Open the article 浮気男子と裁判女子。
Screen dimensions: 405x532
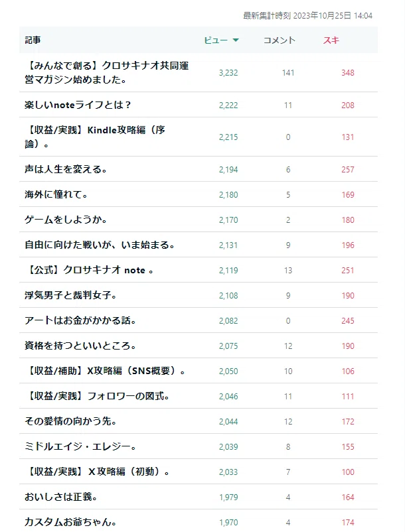70,295
